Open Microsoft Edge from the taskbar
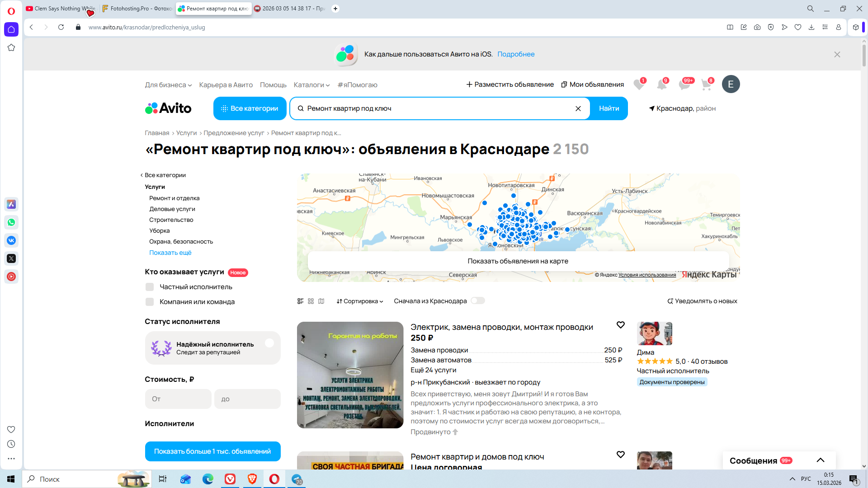This screenshot has height=488, width=868. click(208, 479)
